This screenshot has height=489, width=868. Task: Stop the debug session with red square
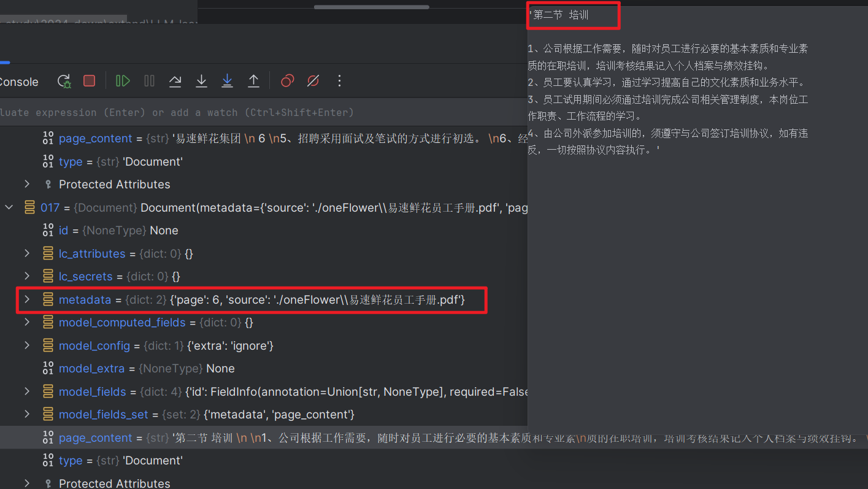(x=90, y=81)
